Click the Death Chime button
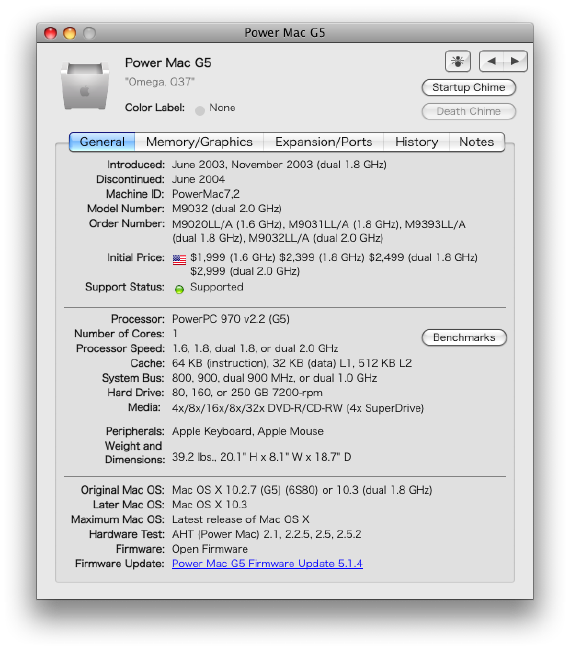 point(468,112)
